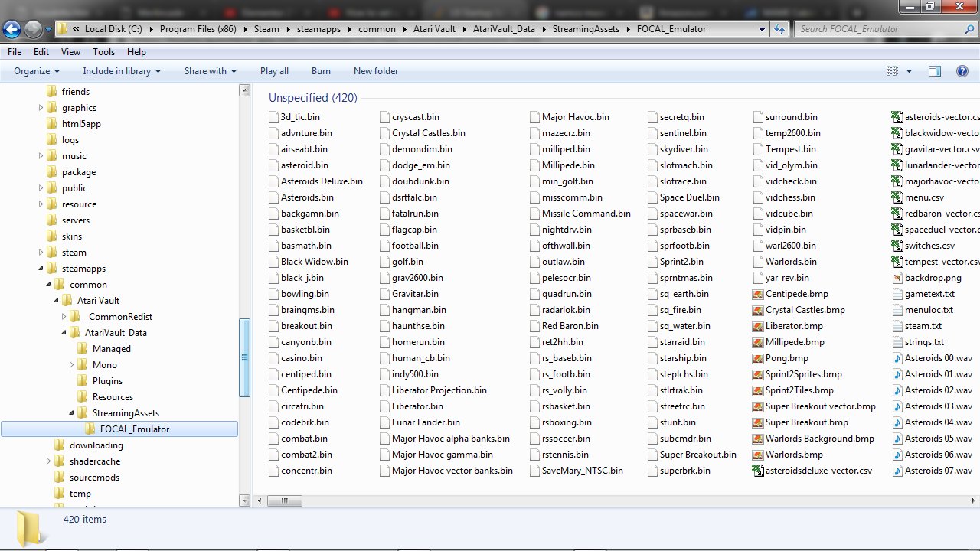
Task: Select the shadercache folder in tree
Action: tap(95, 461)
